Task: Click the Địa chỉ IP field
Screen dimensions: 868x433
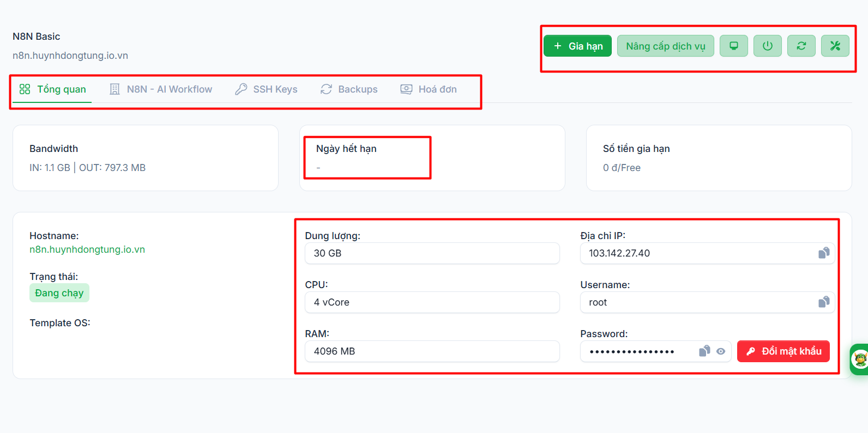Action: pyautogui.click(x=707, y=253)
